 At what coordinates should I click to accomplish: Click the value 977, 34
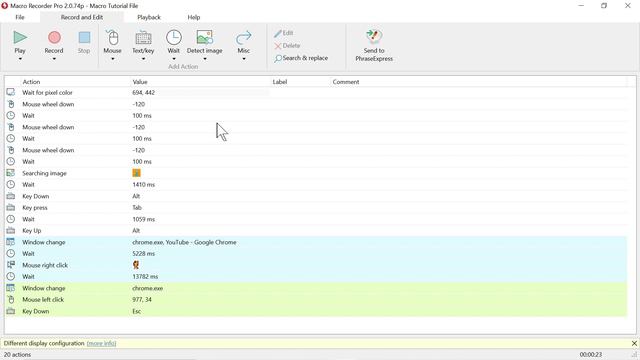(142, 300)
